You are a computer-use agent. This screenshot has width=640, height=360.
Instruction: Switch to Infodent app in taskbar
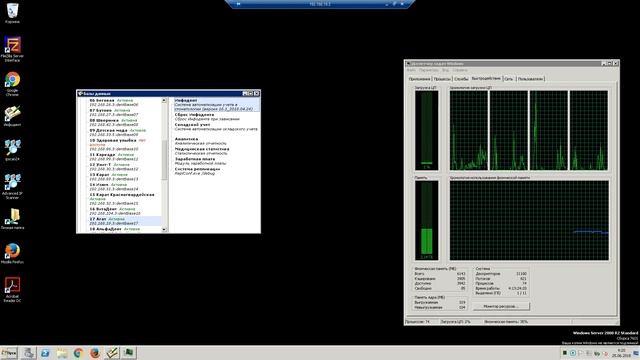112,353
